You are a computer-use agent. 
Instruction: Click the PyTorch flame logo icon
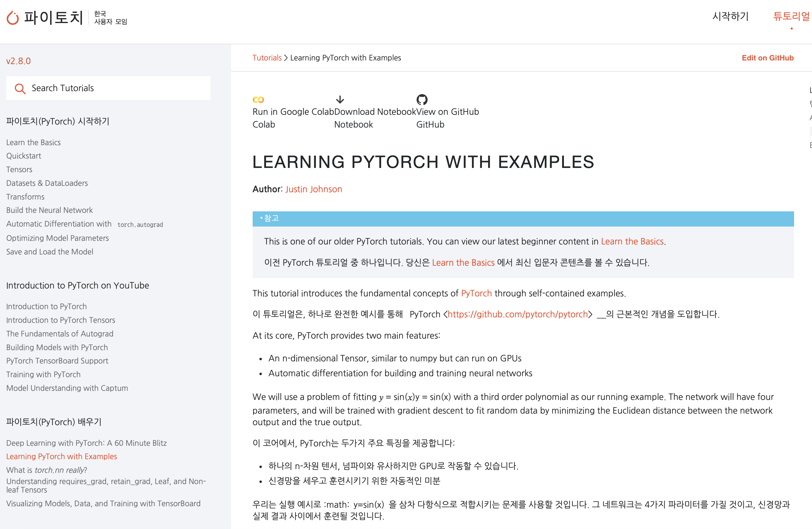click(x=13, y=18)
